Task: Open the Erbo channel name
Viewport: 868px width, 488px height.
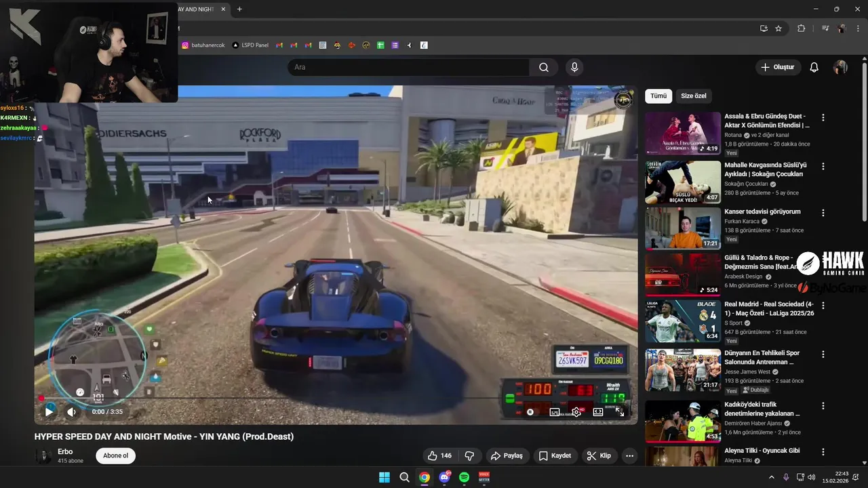Action: point(65,451)
